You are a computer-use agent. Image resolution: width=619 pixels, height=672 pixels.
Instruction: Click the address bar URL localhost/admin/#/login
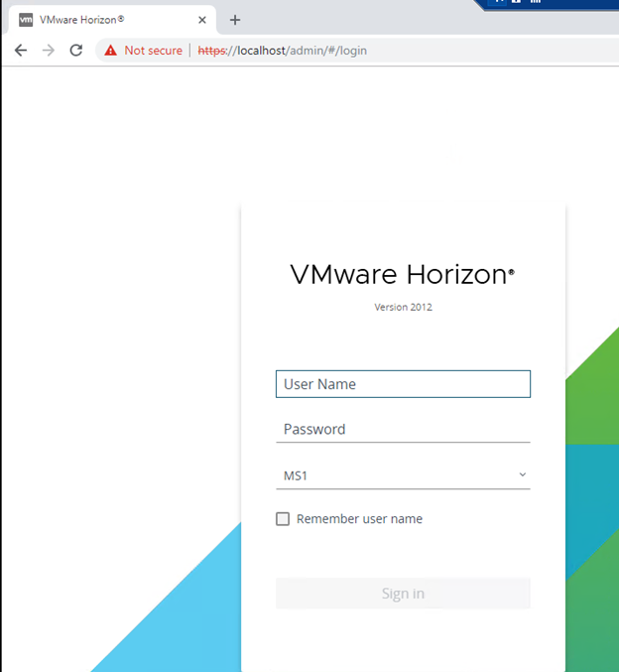(x=283, y=51)
